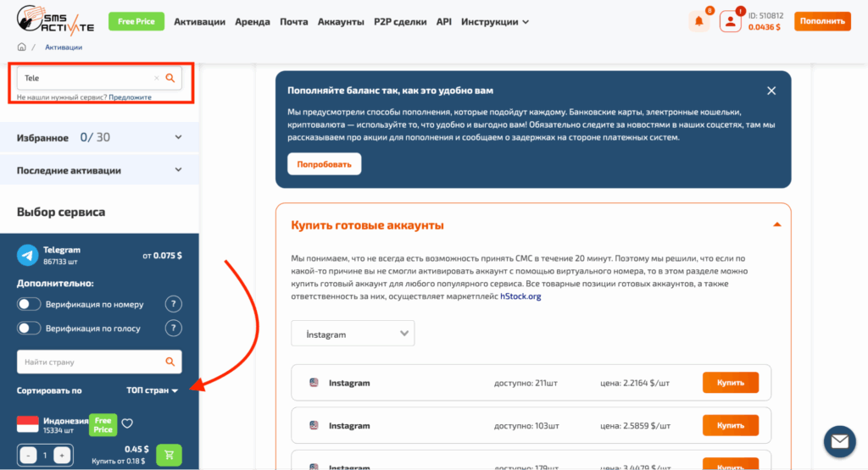Click the balance 0.0436 $ text
868x470 pixels.
[x=764, y=27]
